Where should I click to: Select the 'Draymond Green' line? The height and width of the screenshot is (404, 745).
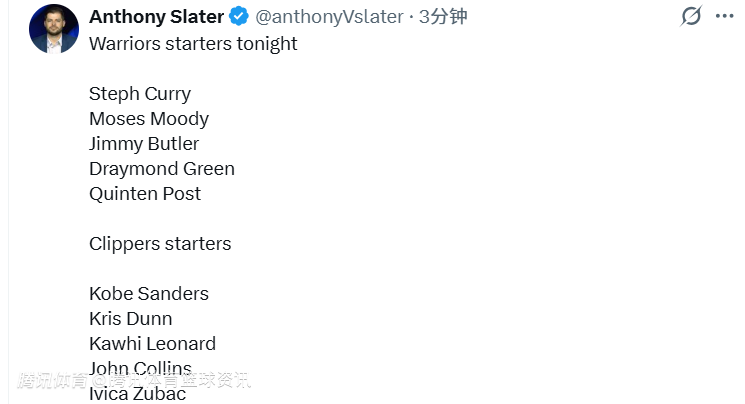coord(162,168)
